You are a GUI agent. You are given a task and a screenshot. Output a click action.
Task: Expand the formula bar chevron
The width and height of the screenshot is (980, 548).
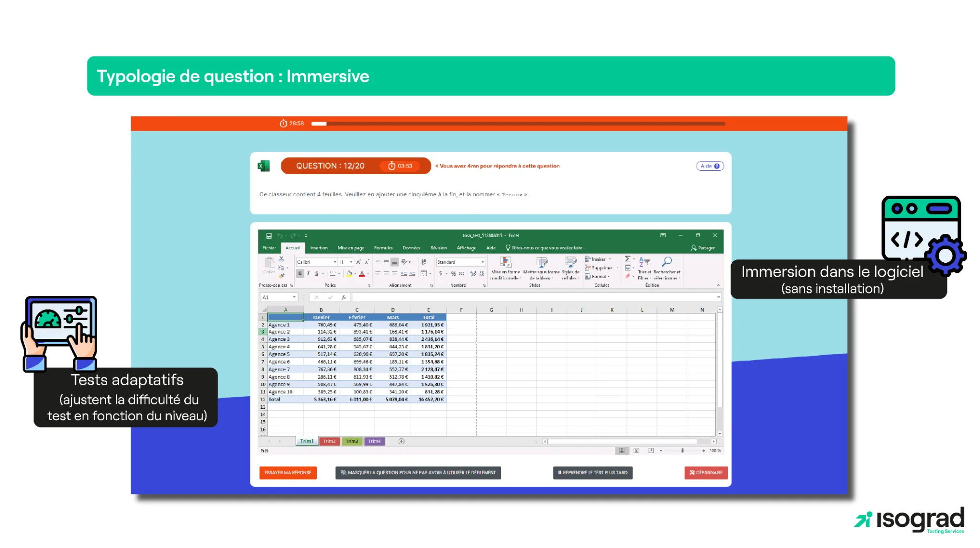point(718,297)
